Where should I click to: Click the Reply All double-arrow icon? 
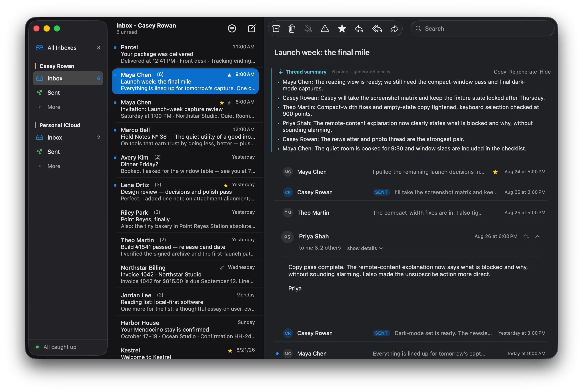[377, 28]
